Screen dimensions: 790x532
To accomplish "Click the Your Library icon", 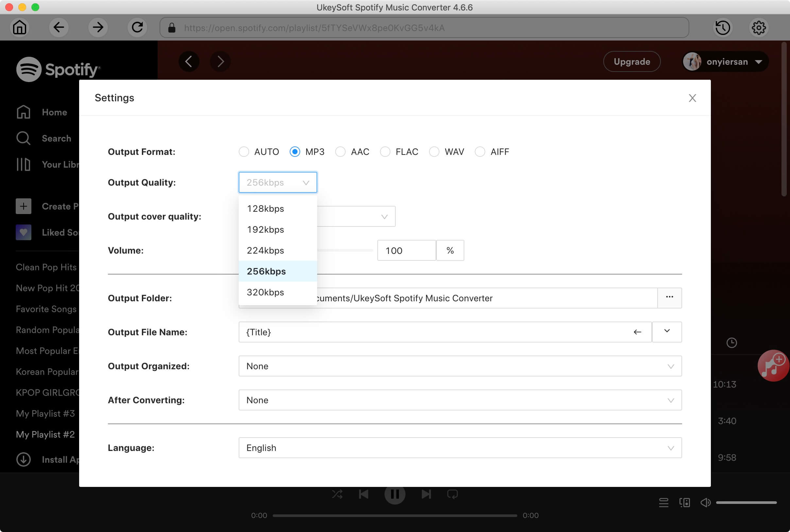I will tap(23, 163).
